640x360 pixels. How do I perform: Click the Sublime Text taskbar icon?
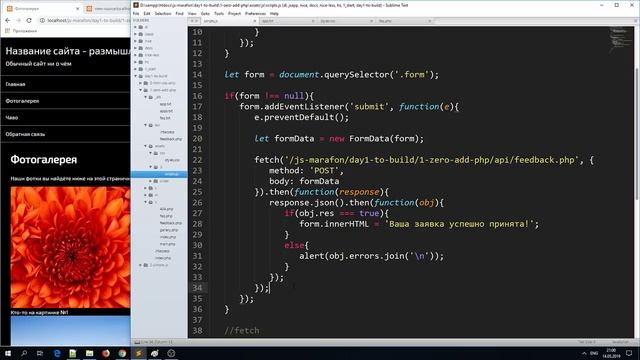(x=138, y=353)
